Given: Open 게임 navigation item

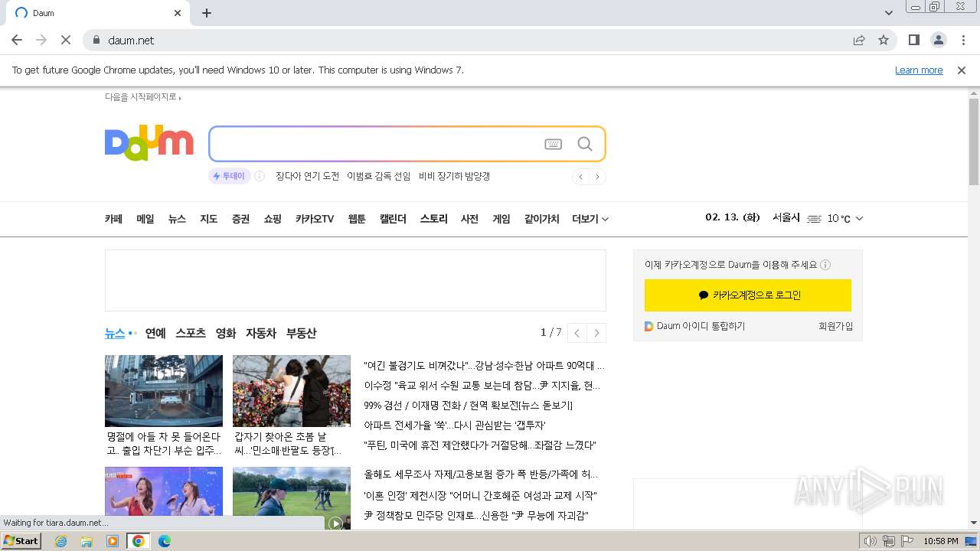Looking at the screenshot, I should click(501, 219).
